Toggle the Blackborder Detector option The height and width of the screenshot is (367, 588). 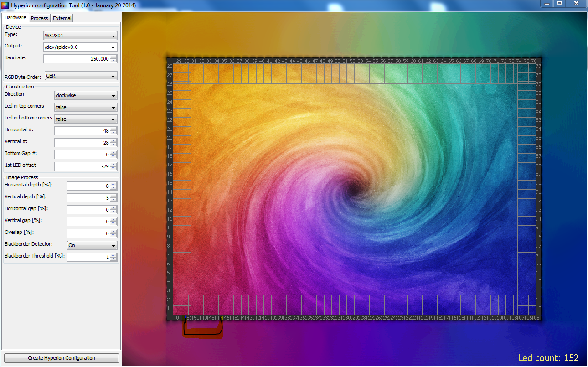92,245
